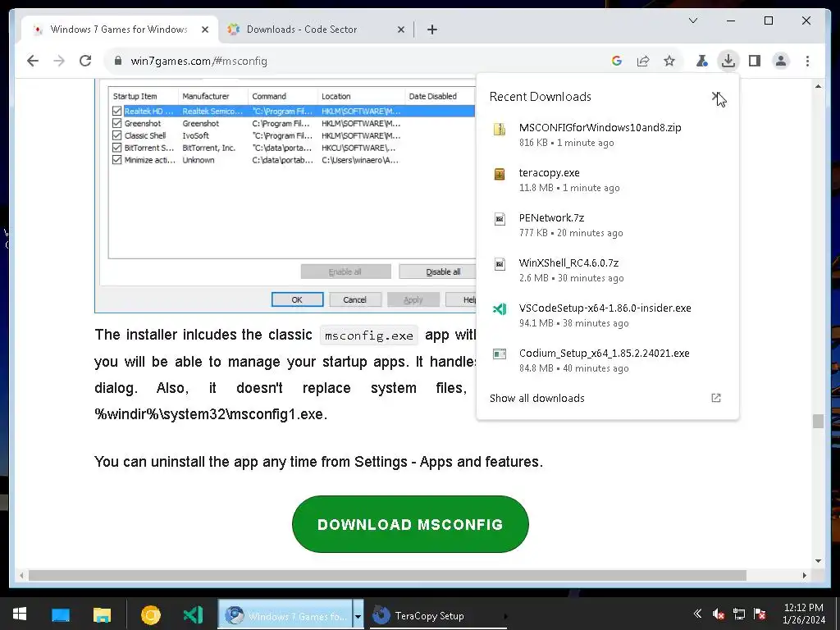The width and height of the screenshot is (840, 630).
Task: Click Codium_Setup exe file icon
Action: [500, 354]
